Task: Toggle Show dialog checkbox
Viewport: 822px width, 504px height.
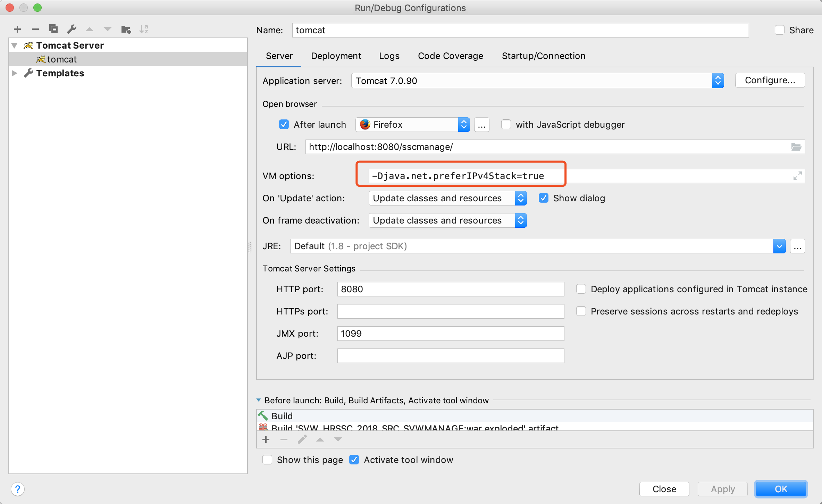Action: coord(544,198)
